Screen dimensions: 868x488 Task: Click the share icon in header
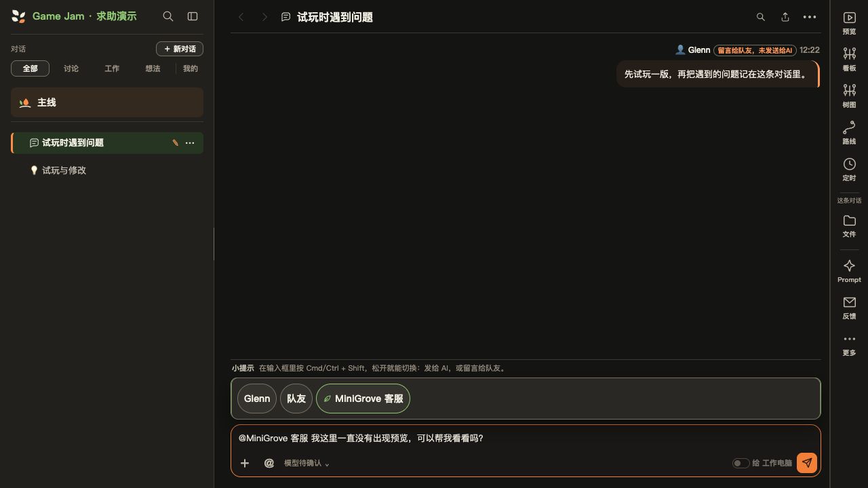pos(785,17)
